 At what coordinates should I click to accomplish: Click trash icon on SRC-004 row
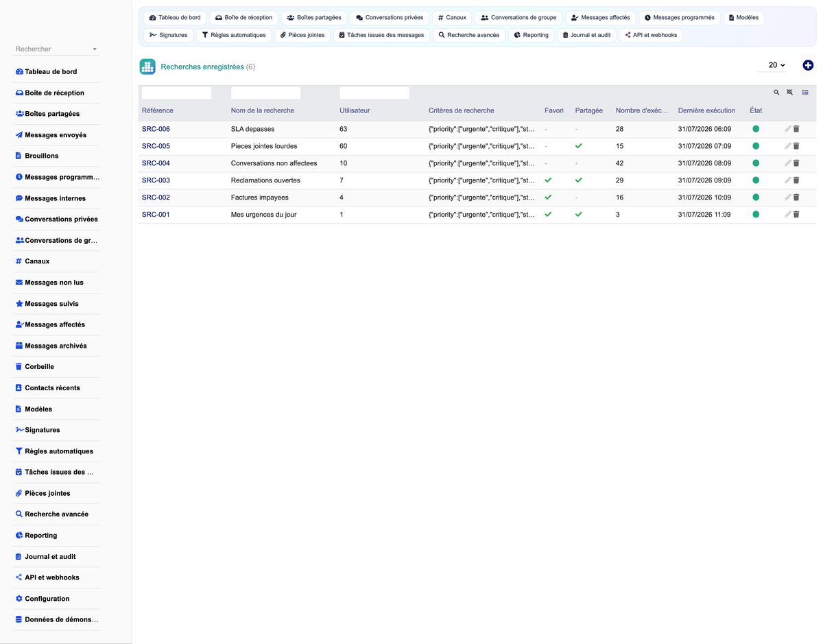click(796, 163)
